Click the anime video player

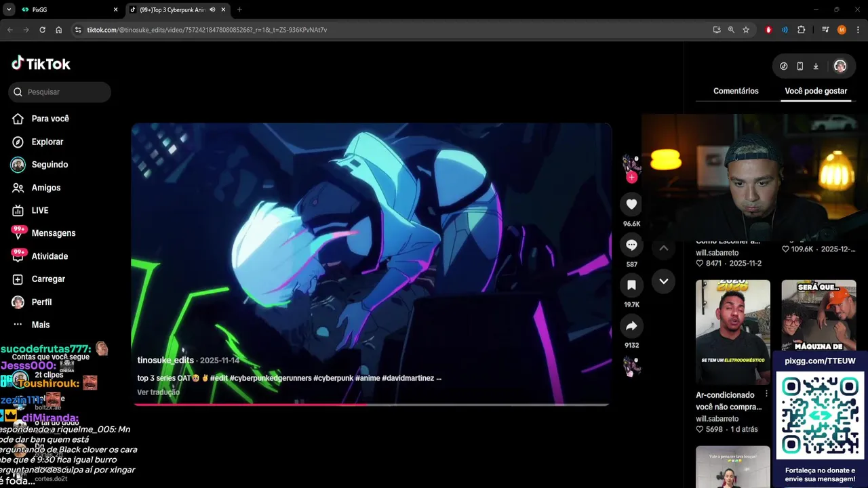(x=371, y=264)
